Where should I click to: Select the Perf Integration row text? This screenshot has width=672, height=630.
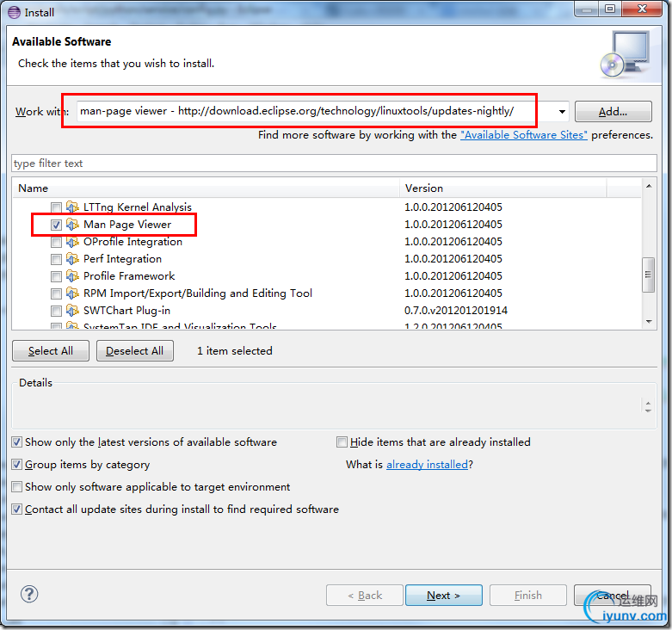click(x=122, y=259)
